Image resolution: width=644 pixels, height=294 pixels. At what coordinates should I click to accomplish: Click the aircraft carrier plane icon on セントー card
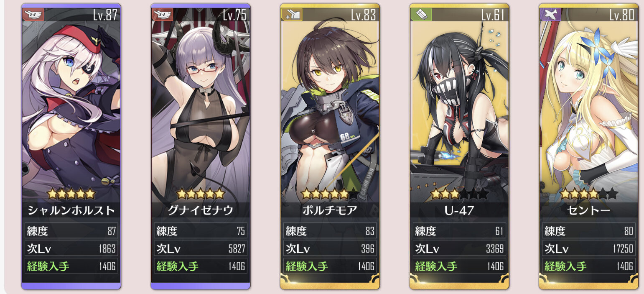[550, 15]
